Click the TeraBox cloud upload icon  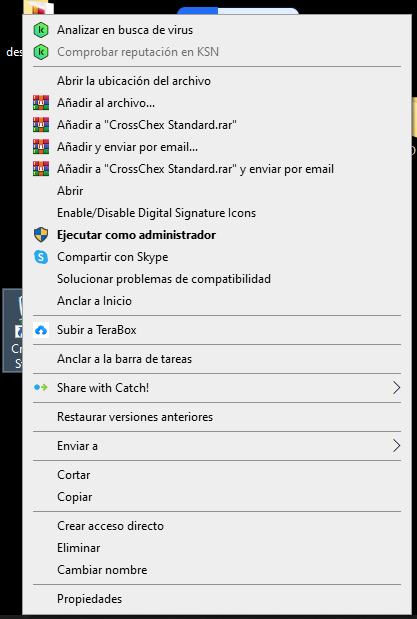pos(41,330)
